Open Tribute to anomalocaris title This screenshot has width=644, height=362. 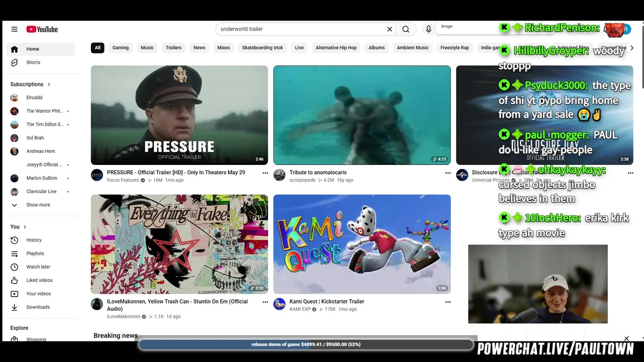tap(318, 172)
